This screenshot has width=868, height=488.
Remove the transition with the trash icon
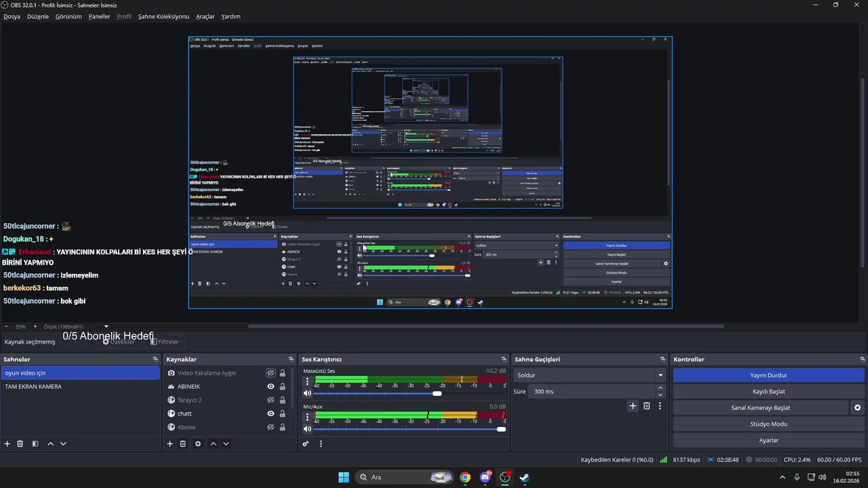point(647,406)
